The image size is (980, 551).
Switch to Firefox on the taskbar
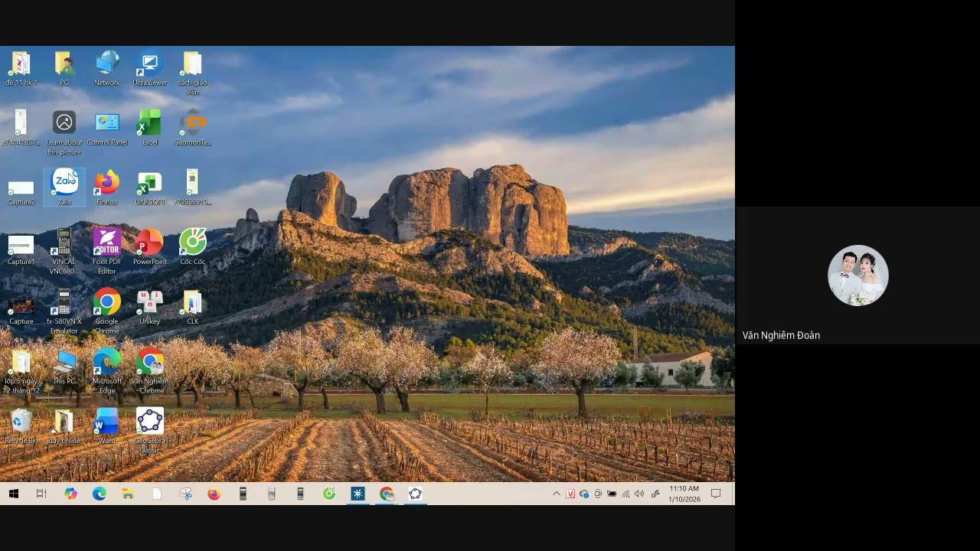214,494
